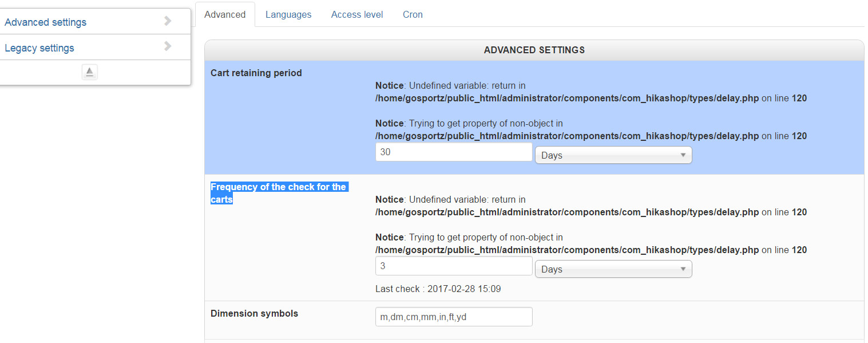Viewport: 868px width, 343px height.
Task: Focus the Cart retaining period value field
Action: 454,152
